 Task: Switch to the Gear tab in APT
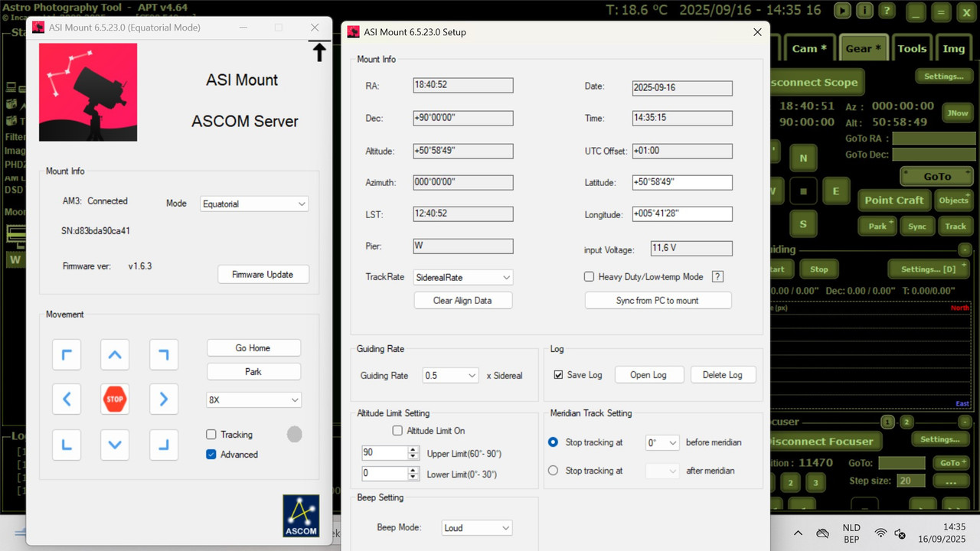(864, 48)
